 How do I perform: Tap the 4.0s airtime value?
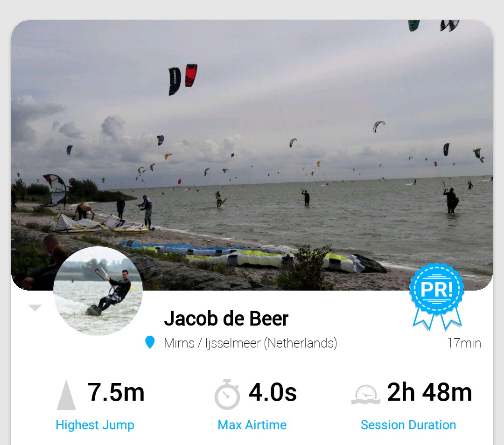coord(273,392)
